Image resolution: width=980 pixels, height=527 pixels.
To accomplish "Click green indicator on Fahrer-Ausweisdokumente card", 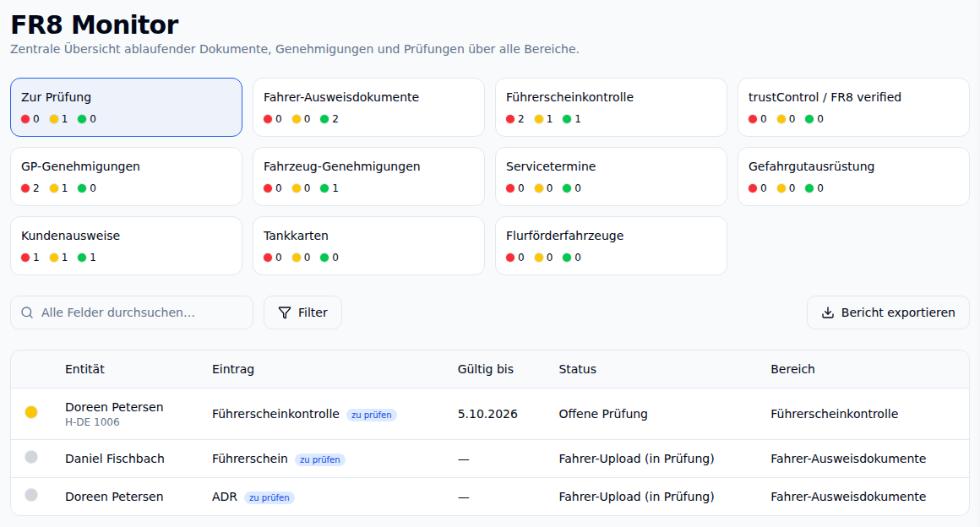I will tap(324, 119).
